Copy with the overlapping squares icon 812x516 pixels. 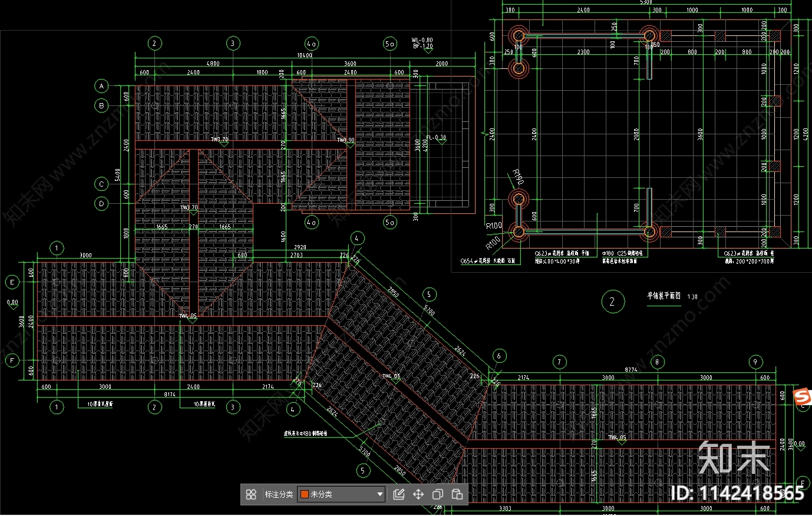438,494
